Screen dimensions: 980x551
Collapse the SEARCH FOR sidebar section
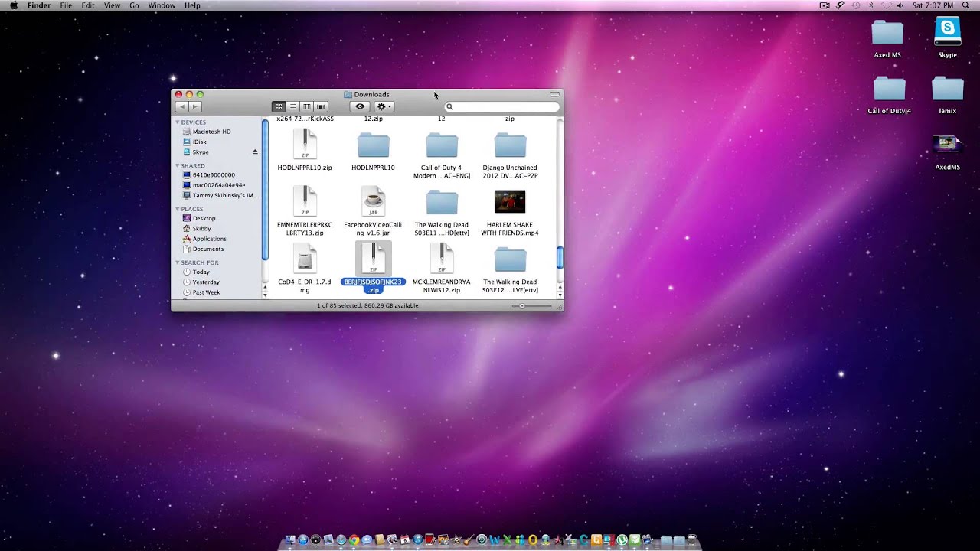178,262
